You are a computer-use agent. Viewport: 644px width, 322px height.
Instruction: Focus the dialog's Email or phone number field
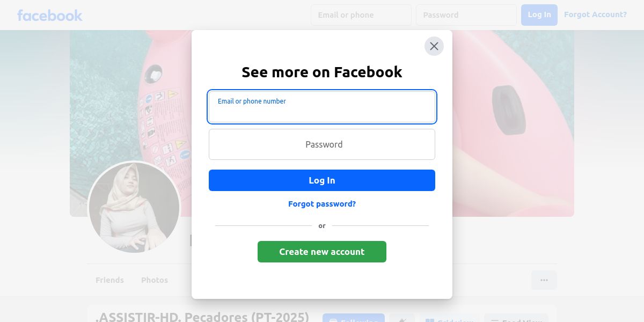click(x=322, y=107)
